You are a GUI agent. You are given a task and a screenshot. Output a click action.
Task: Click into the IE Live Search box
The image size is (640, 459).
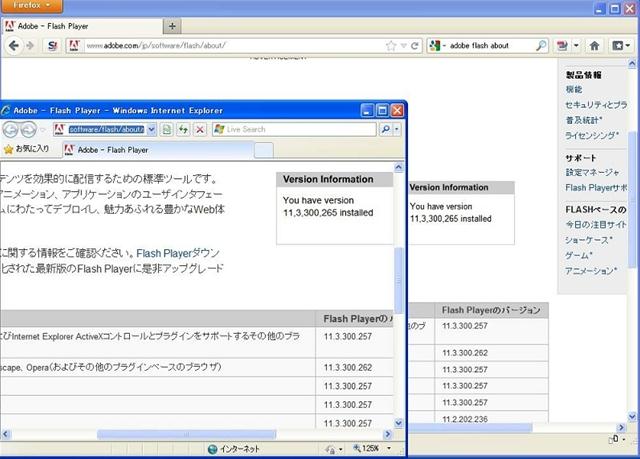click(300, 130)
